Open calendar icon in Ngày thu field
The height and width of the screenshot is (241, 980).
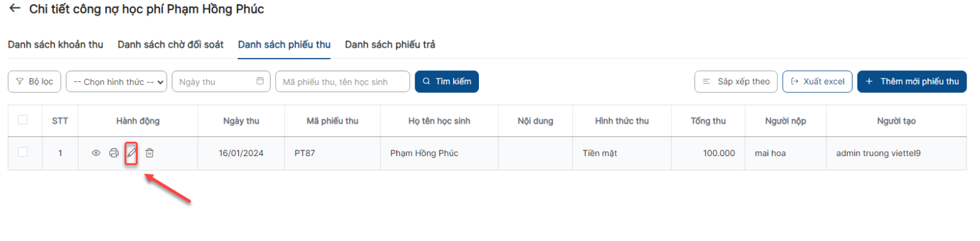point(260,81)
